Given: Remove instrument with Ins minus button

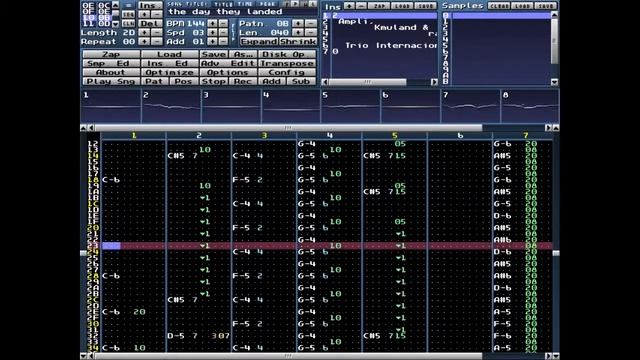Looking at the screenshot, I should tap(361, 6).
